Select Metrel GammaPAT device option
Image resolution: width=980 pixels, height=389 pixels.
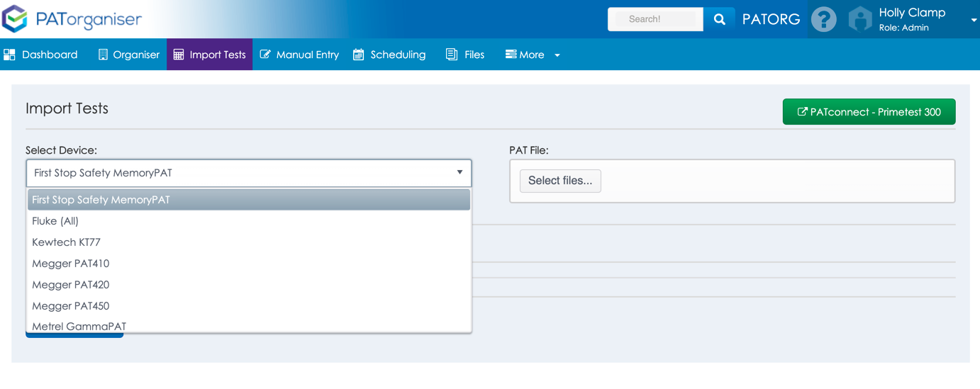pos(249,325)
